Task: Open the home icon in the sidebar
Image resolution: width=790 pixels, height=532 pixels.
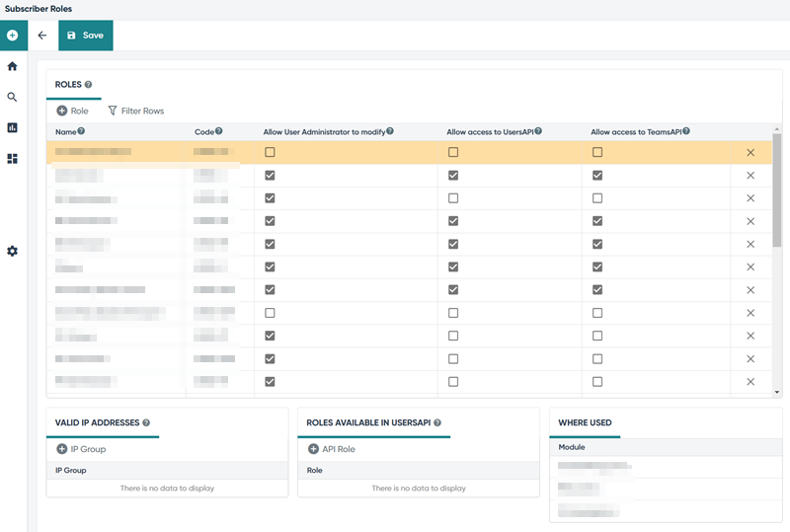Action: pos(13,66)
